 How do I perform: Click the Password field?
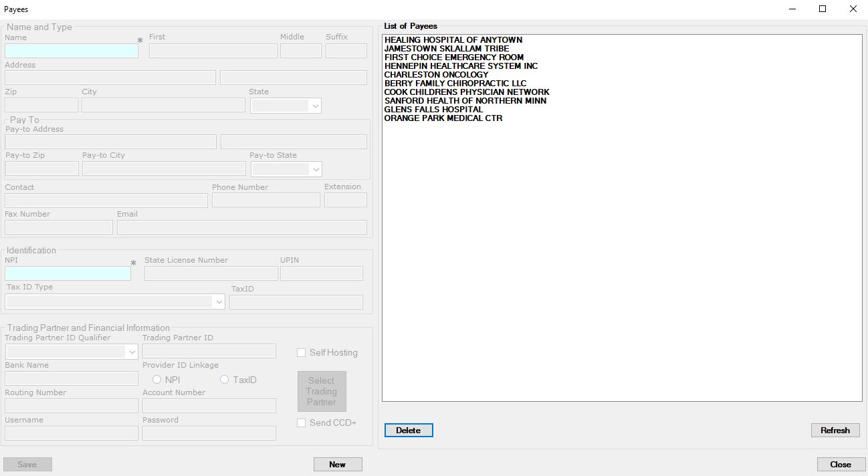tap(209, 433)
